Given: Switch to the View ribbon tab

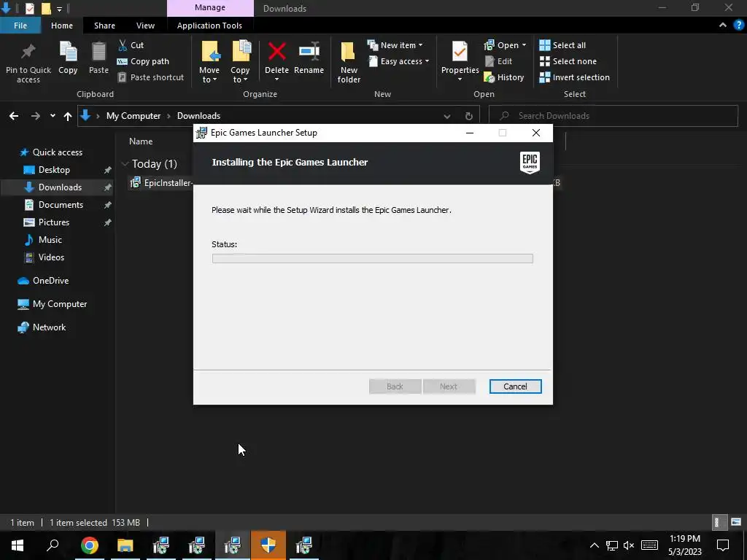Looking at the screenshot, I should click(x=145, y=26).
